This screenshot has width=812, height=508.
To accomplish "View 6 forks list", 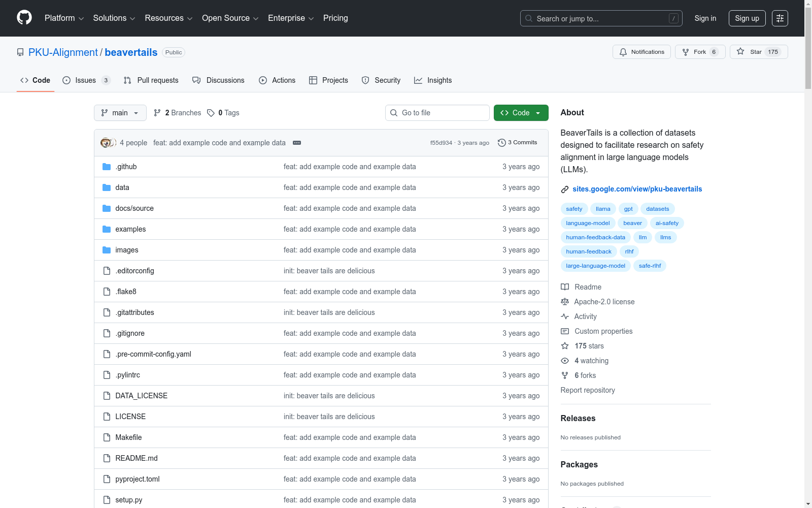I will pos(579,375).
